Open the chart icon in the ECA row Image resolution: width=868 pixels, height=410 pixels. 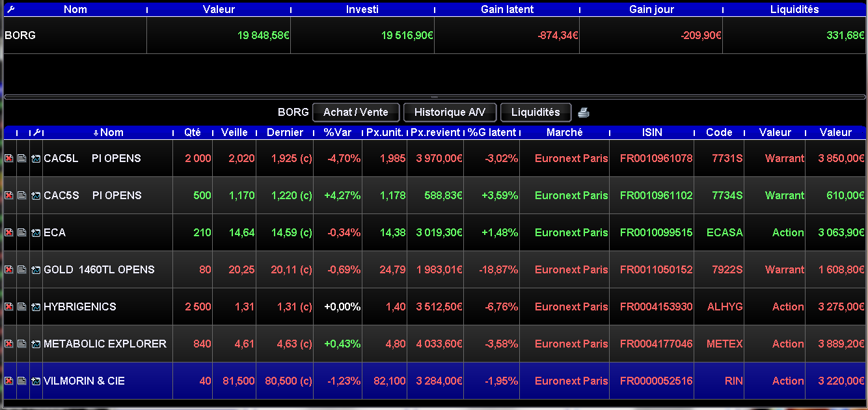click(x=36, y=232)
